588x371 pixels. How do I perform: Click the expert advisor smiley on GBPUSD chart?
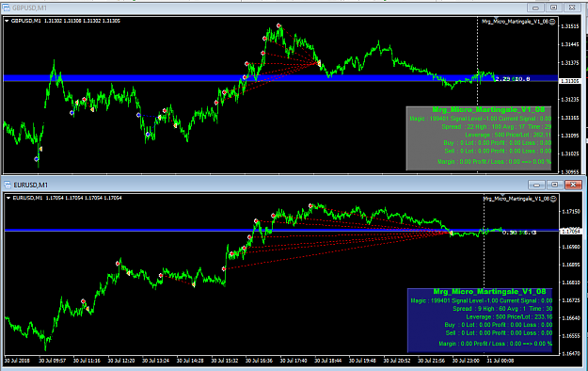pos(552,22)
